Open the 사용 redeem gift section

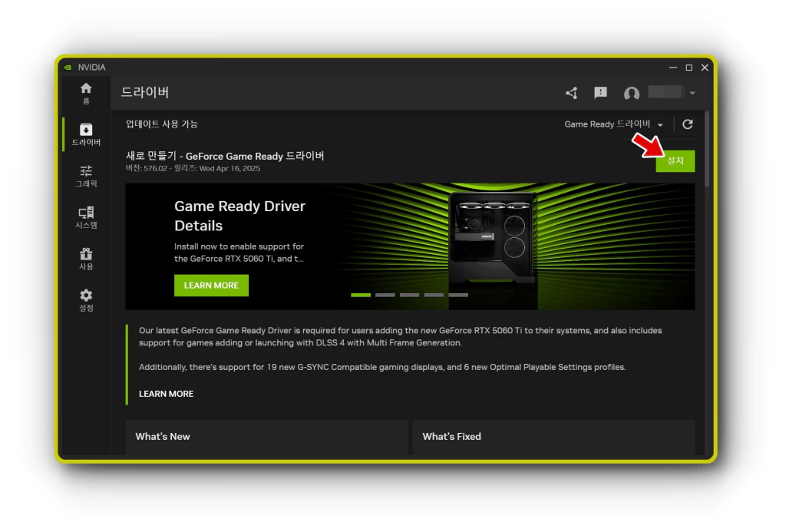86,259
